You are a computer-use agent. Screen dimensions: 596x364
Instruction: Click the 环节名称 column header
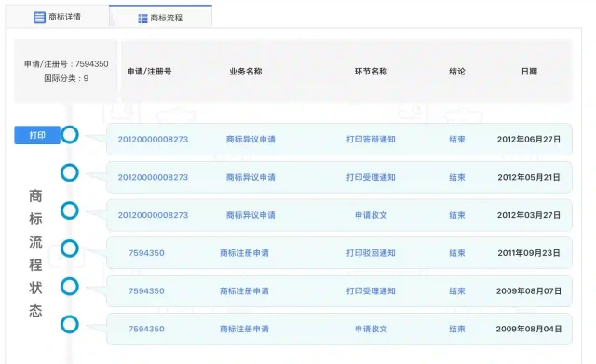coord(371,72)
